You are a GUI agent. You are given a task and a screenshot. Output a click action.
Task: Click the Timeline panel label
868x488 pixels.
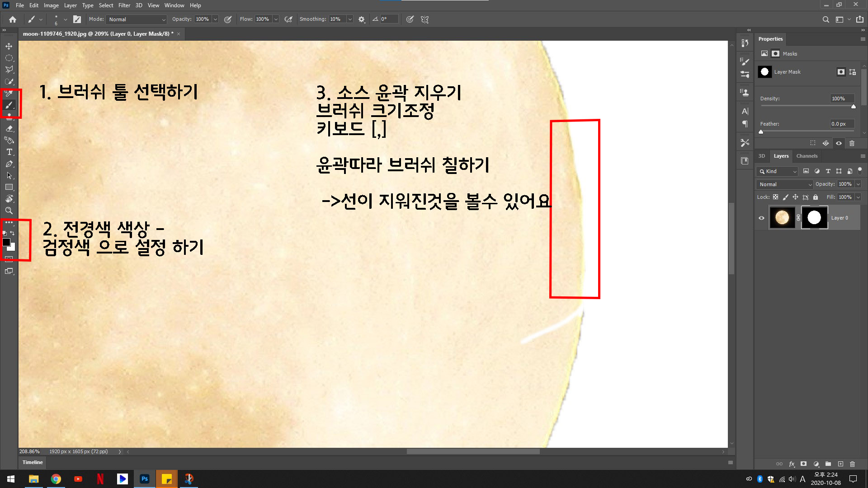tap(33, 462)
